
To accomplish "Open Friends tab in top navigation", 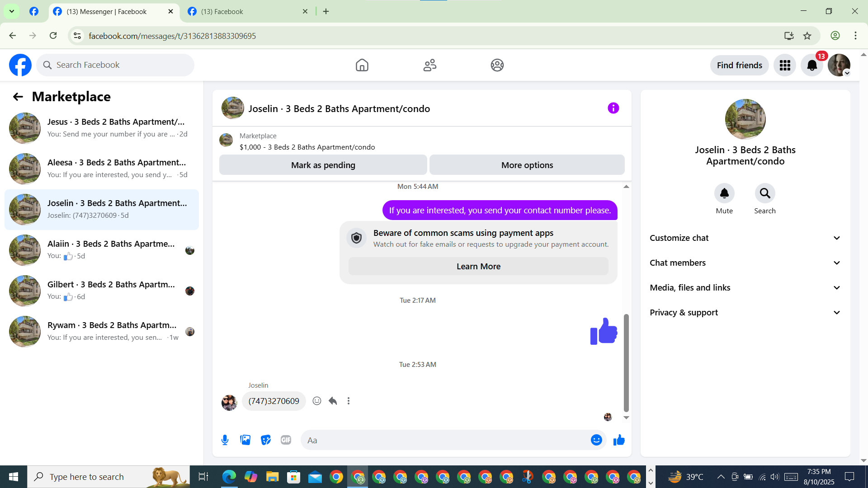I will (x=429, y=65).
